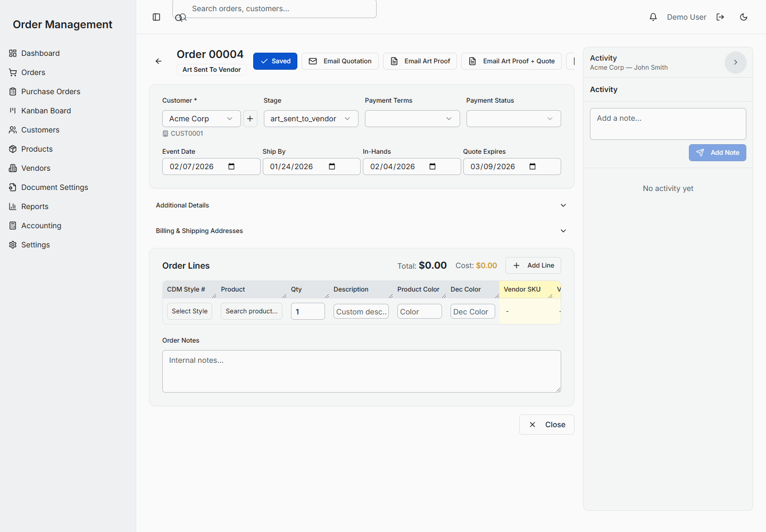Collapse Activity panel chevron
Image resolution: width=766 pixels, height=532 pixels.
click(x=736, y=62)
